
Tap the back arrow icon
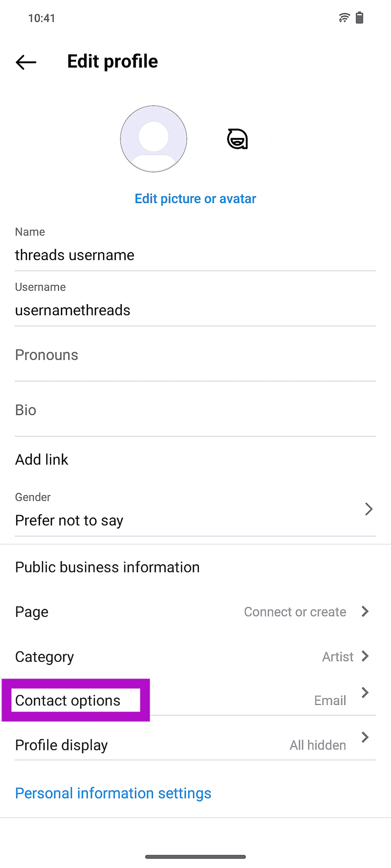click(26, 62)
